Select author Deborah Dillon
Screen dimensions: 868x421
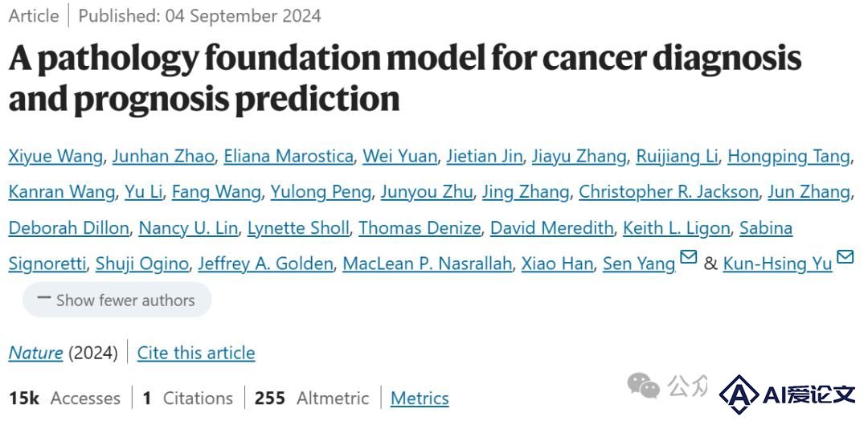tap(68, 228)
